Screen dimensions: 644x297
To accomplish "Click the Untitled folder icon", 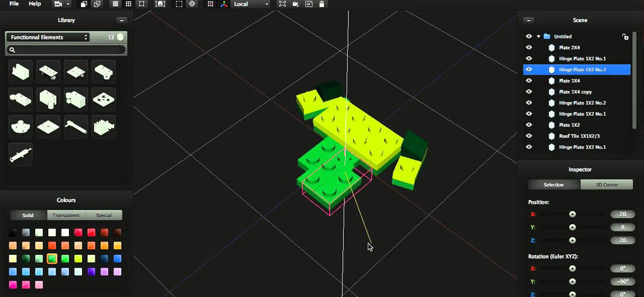I will [x=547, y=36].
